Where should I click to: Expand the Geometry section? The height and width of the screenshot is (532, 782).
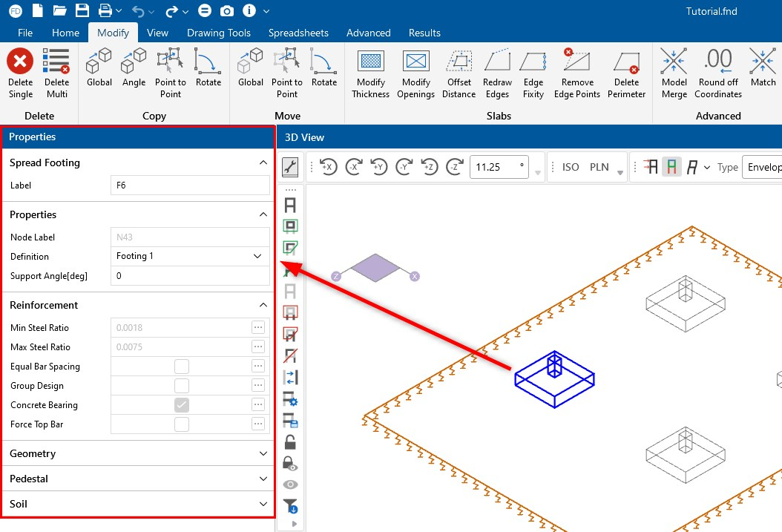point(138,453)
